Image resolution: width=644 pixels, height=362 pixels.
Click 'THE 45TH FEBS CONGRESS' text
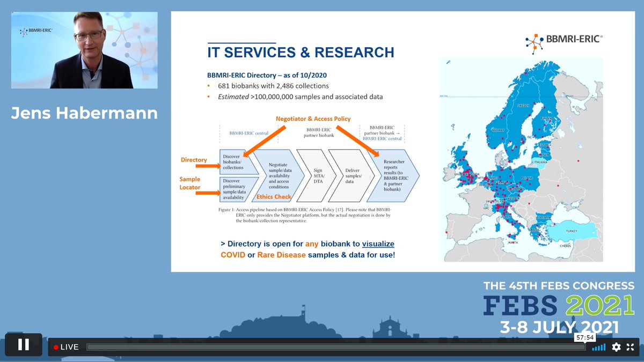559,285
